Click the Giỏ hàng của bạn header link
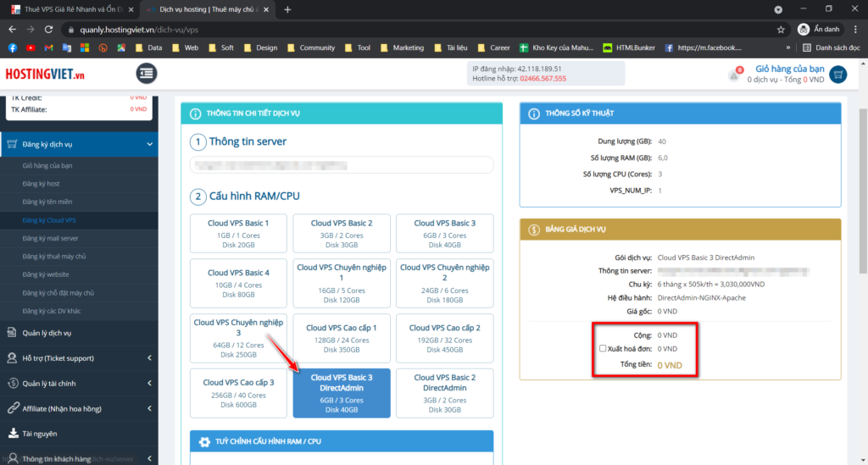 (x=789, y=69)
